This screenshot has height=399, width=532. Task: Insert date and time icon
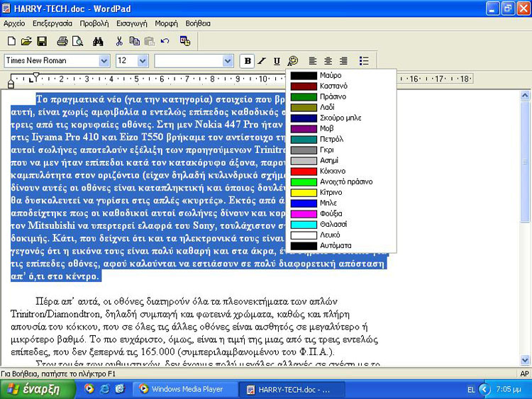point(185,41)
